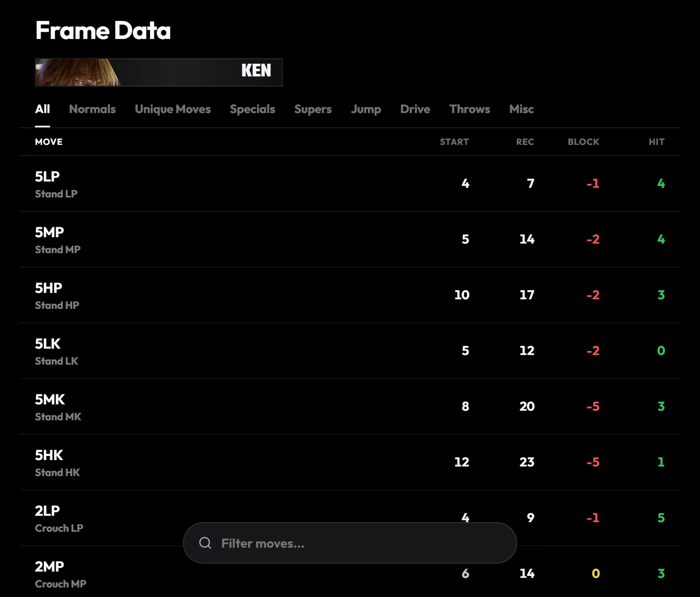Open the Supers tab
The image size is (700, 597).
[x=313, y=109]
